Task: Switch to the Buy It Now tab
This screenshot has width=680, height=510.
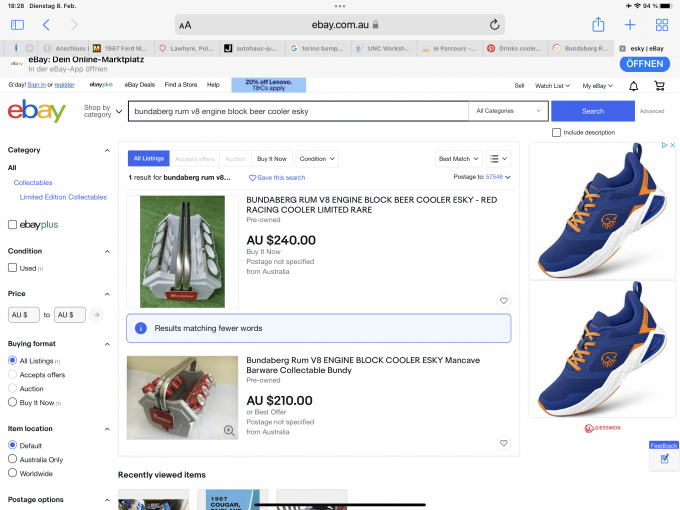Action: pos(272,159)
